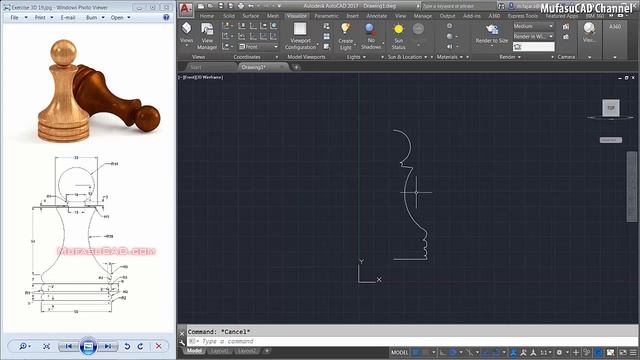Click the workspace switching gear in status bar
The image size is (640, 360).
[559, 352]
